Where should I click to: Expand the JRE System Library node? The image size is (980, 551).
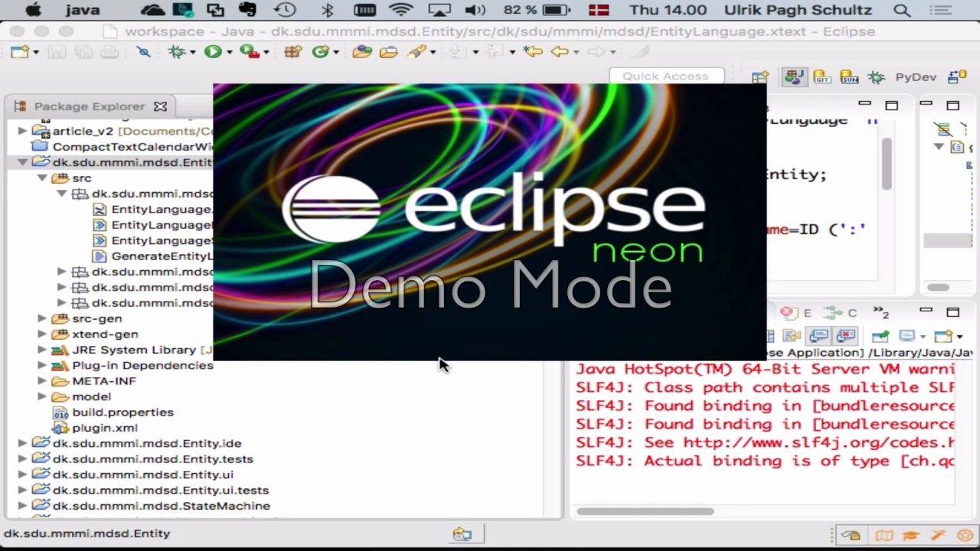(x=42, y=350)
